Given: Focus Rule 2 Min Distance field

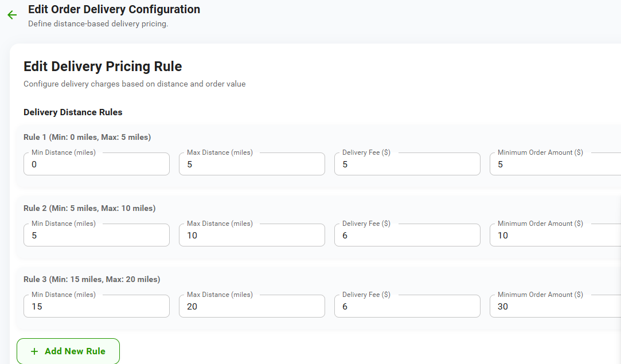Looking at the screenshot, I should [96, 236].
